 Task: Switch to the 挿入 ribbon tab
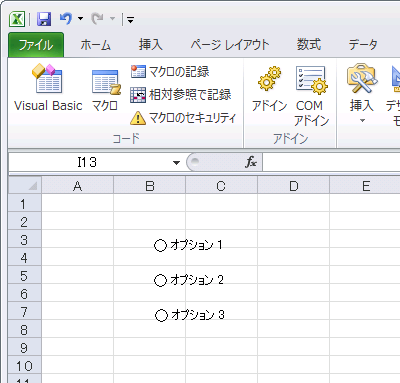151,45
